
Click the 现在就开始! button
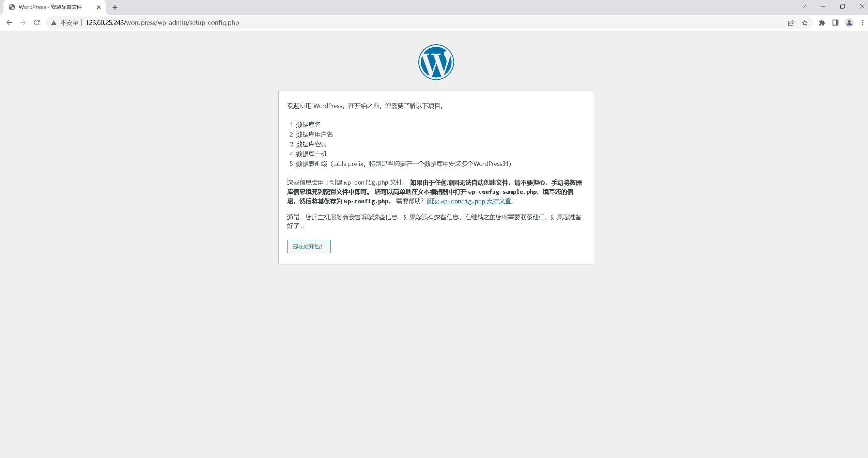point(309,247)
